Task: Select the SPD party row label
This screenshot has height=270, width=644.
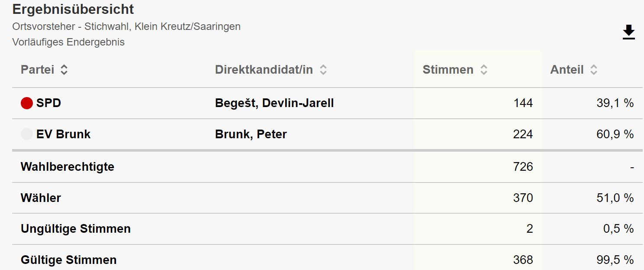Action: [48, 103]
